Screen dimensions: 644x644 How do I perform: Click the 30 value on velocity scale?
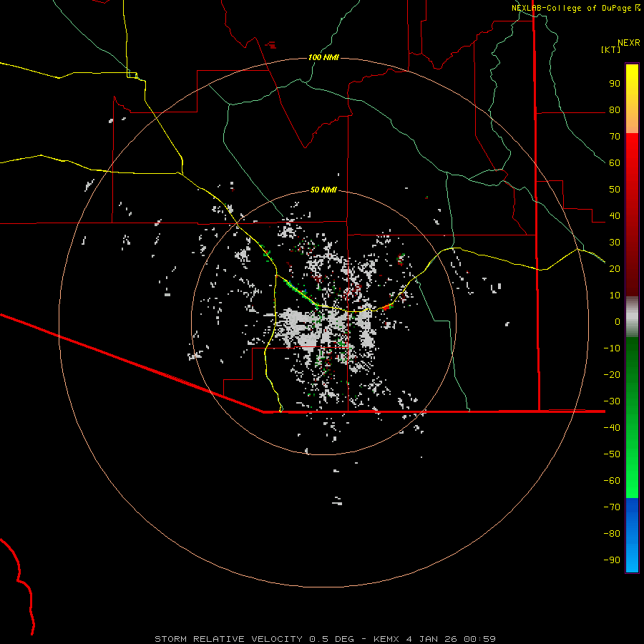[615, 243]
